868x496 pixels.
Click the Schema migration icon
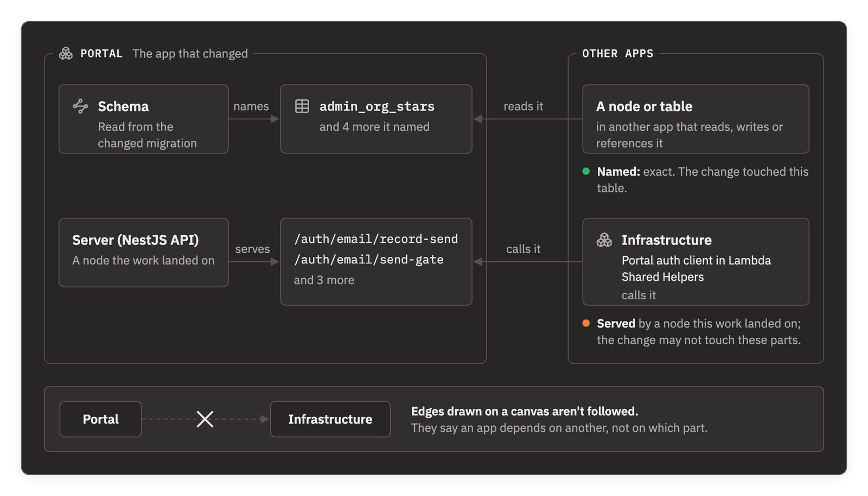pyautogui.click(x=80, y=106)
